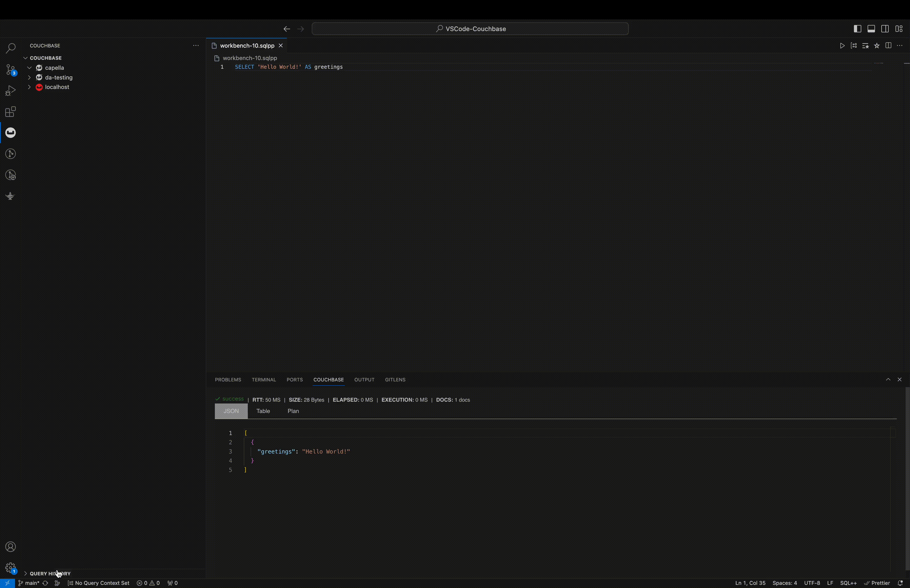Change end of line sequence LF
910x588 pixels.
[830, 583]
